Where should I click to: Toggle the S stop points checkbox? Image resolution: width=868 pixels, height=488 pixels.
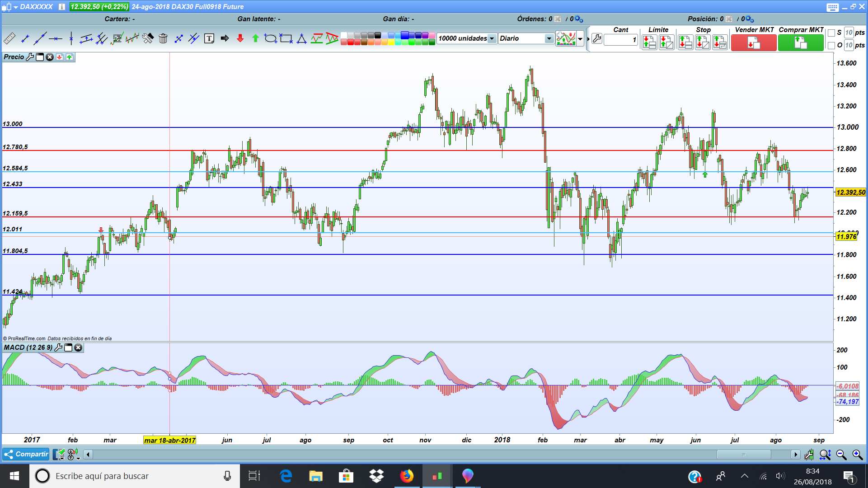831,33
